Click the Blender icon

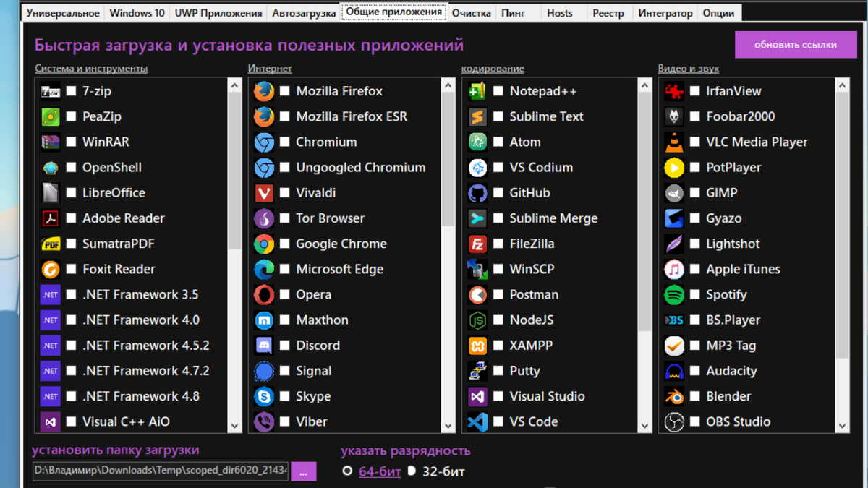pyautogui.click(x=674, y=396)
